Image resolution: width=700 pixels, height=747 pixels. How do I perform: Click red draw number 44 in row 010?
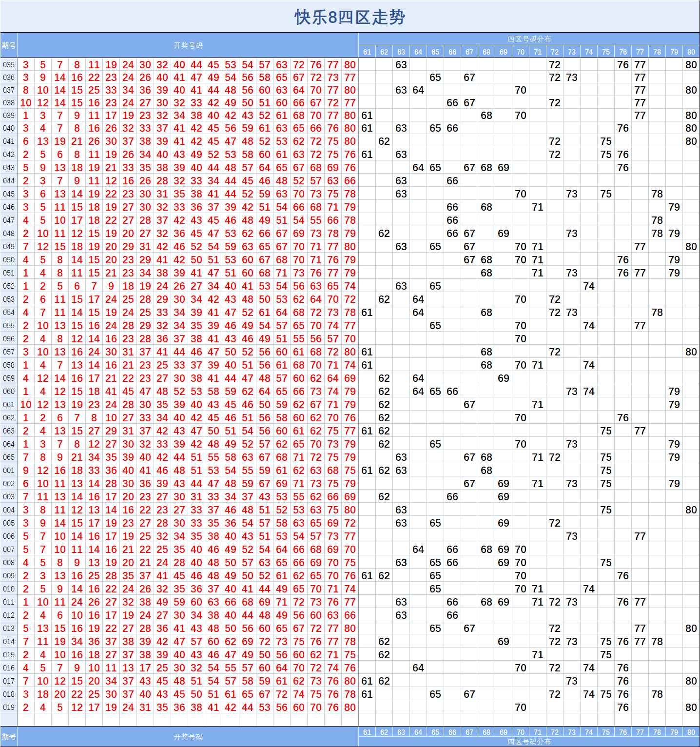[x=265, y=589]
